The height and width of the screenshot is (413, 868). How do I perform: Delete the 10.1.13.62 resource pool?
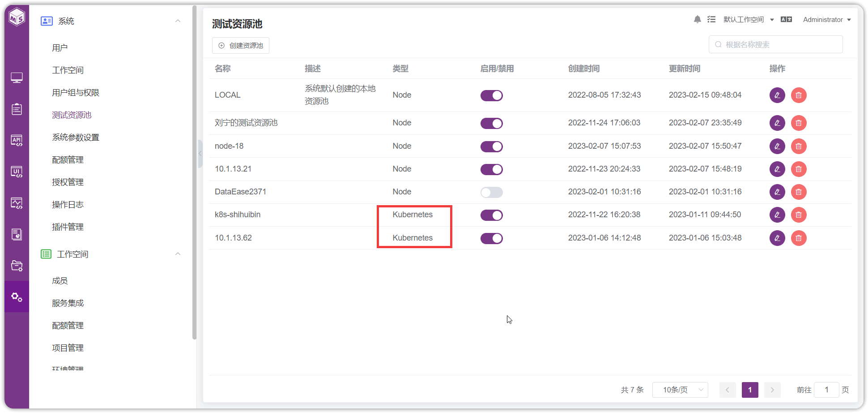point(799,238)
